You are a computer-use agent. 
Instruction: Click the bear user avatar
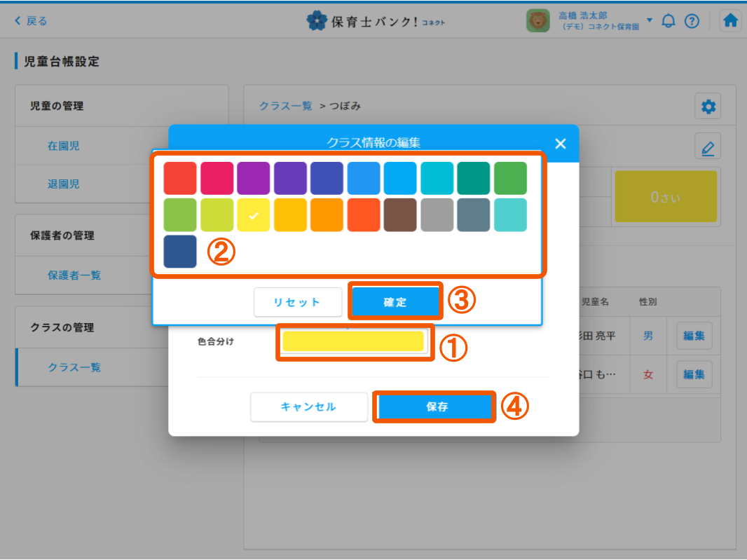[538, 21]
